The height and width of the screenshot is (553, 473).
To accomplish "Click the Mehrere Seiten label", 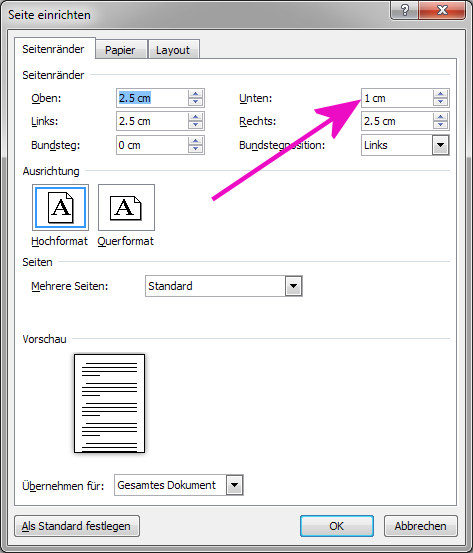I will [x=69, y=286].
